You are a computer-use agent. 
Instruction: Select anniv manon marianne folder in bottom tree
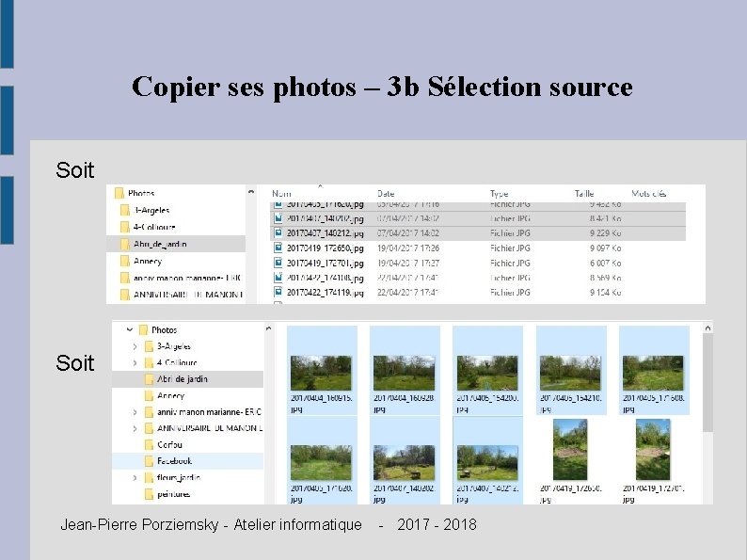coord(202,412)
